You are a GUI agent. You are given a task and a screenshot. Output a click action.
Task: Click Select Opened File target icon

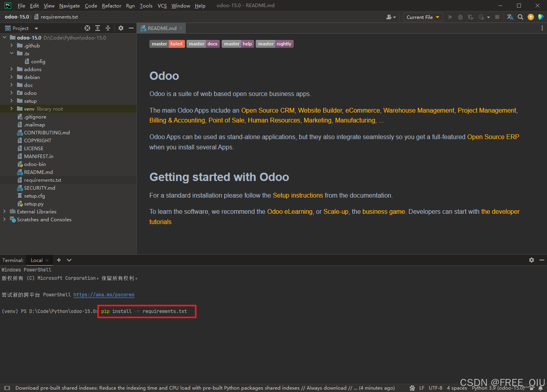[x=87, y=28]
